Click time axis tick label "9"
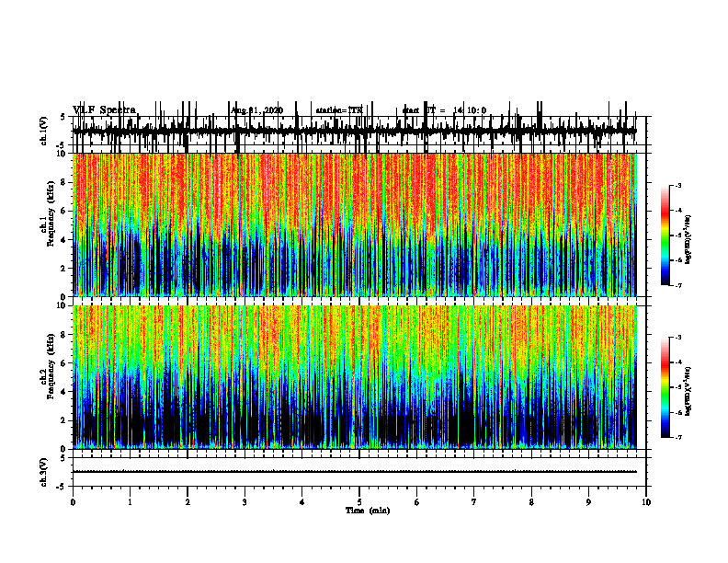The image size is (728, 563). (588, 502)
